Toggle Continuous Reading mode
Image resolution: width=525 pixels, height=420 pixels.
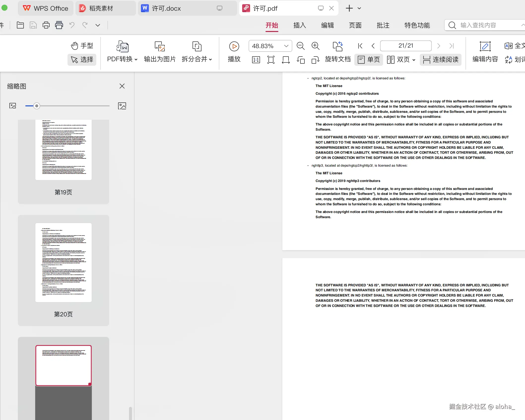[x=441, y=60]
